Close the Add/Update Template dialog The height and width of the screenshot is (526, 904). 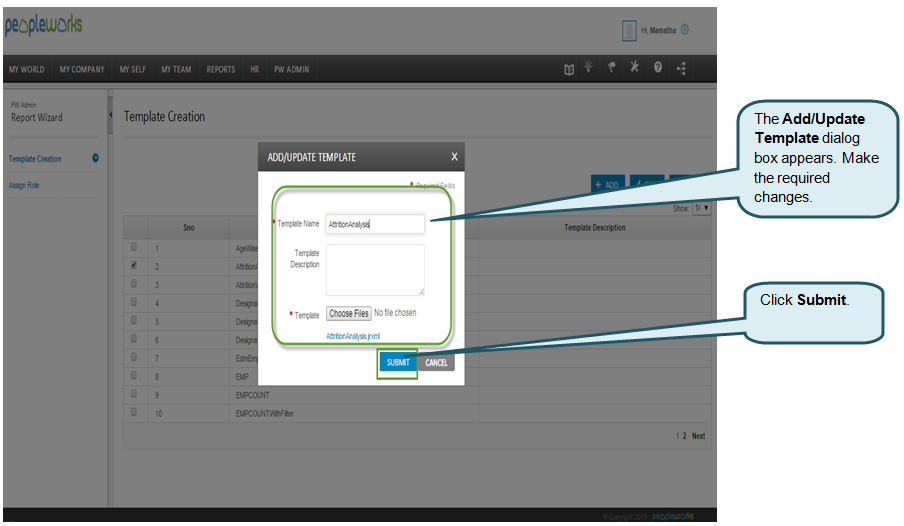click(454, 157)
